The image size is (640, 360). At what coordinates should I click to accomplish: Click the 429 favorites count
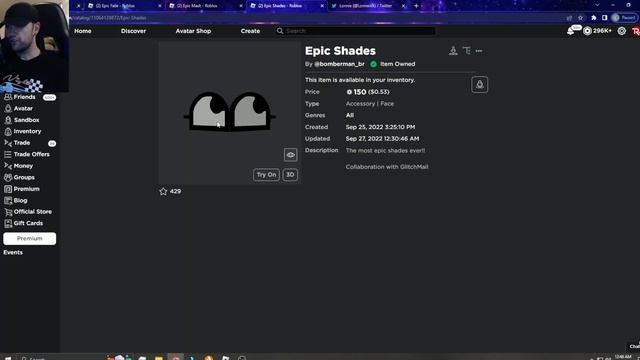tap(175, 191)
